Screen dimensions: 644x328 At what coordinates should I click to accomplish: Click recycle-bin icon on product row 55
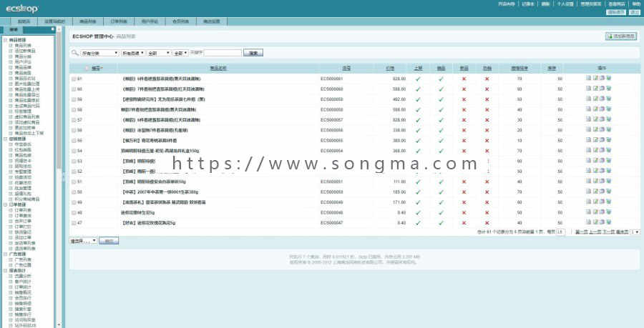click(608, 140)
